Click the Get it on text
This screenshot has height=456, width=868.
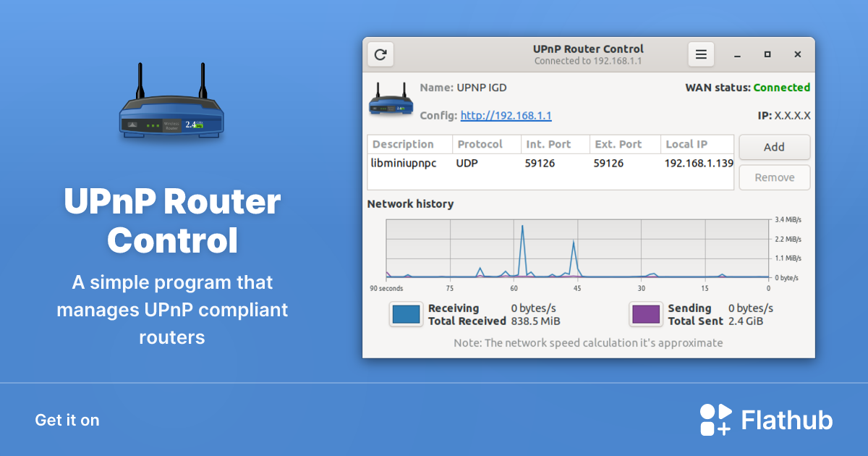pos(67,420)
